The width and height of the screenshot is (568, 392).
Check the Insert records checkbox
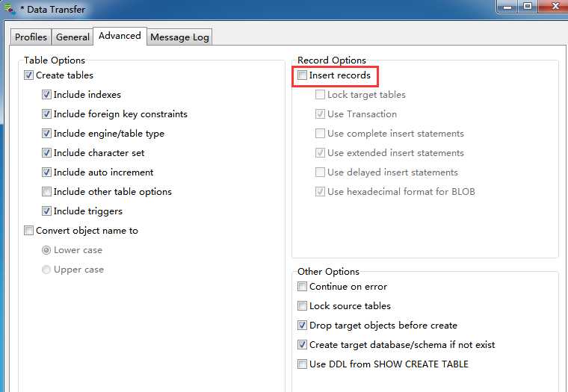[302, 75]
